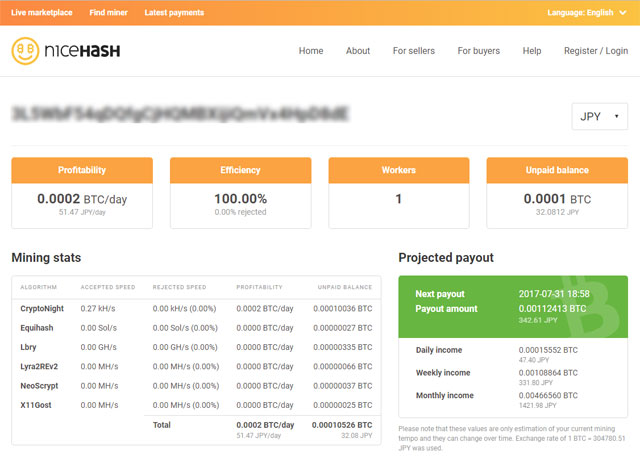Open the JPY currency dropdown

click(x=599, y=116)
